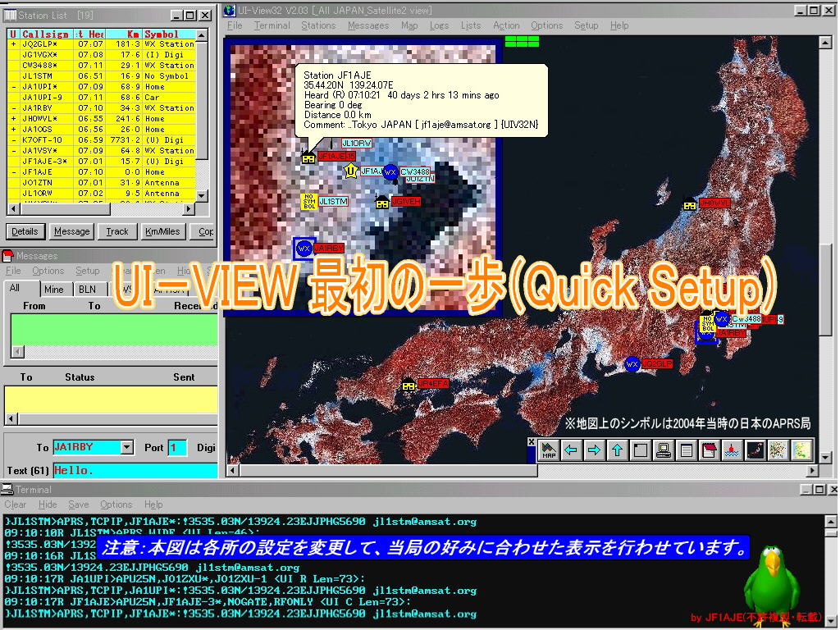The width and height of the screenshot is (840, 630).
Task: Open the File menu in Messages window
Action: pyautogui.click(x=13, y=271)
